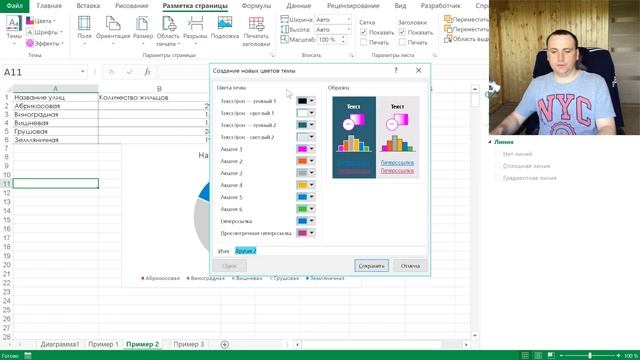Click zoom in plus icon
Viewport: 640px width, 360px height.
pyautogui.click(x=618, y=356)
